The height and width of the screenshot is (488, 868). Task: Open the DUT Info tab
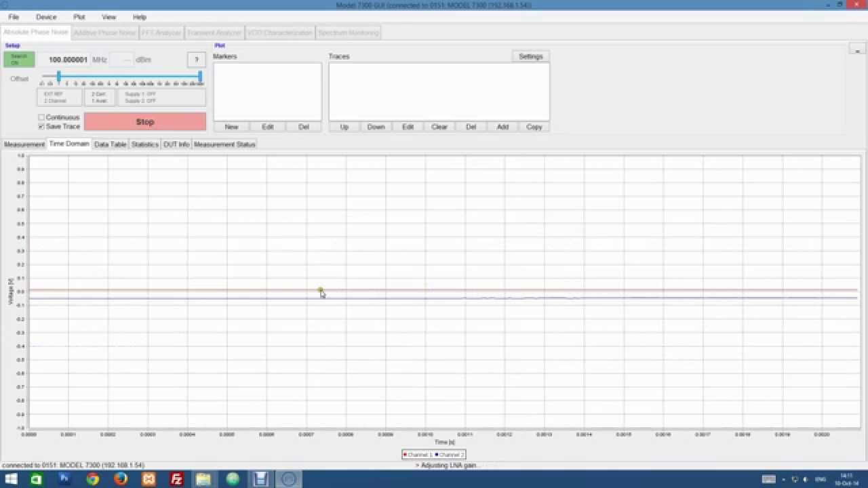pyautogui.click(x=176, y=144)
